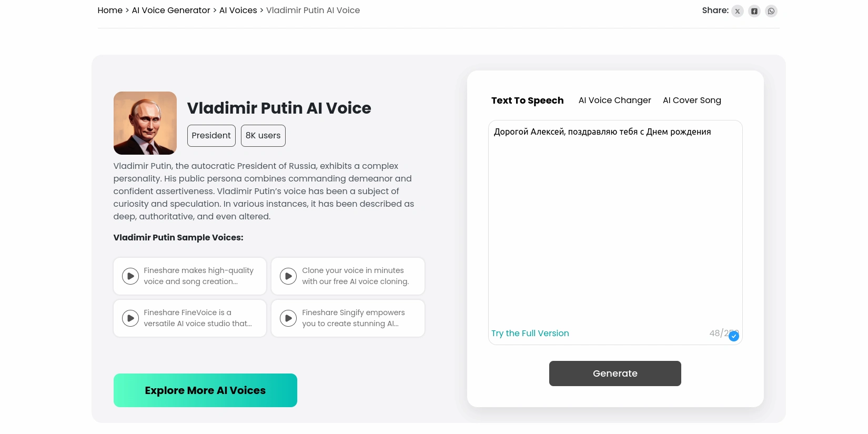Play the voice cloning sample clip

tap(288, 276)
